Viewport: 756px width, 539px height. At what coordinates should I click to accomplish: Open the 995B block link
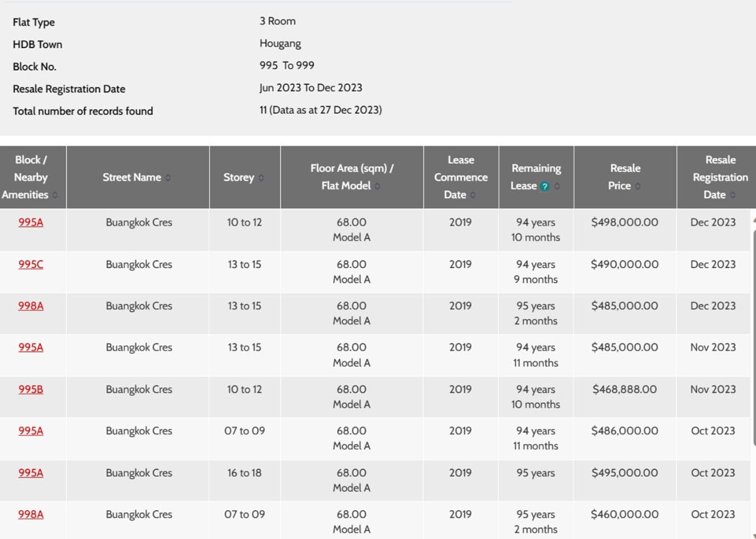click(31, 389)
